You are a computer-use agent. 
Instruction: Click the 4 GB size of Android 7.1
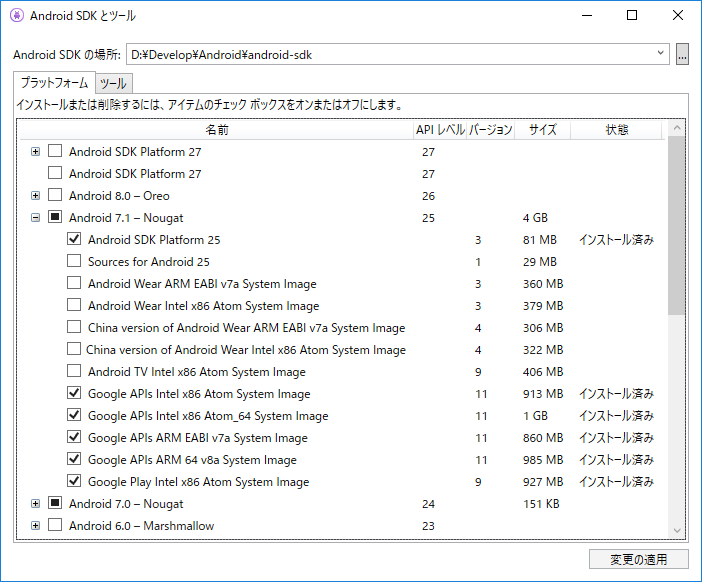point(535,218)
